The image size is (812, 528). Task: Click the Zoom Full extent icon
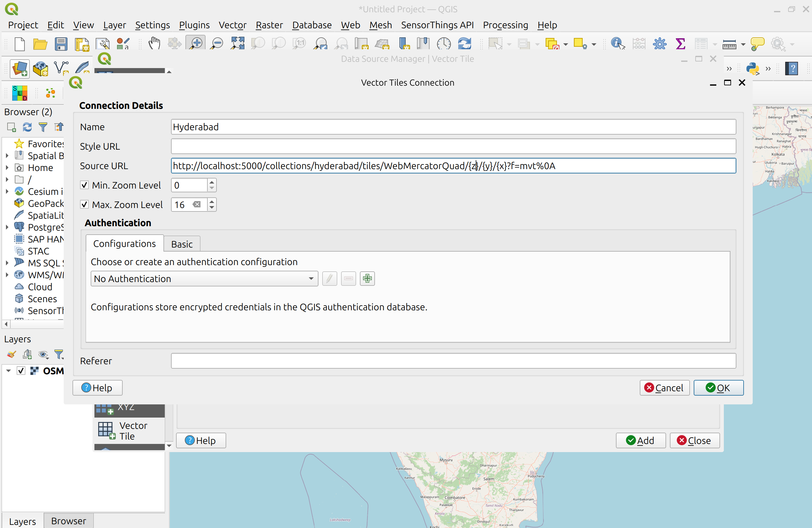tap(238, 44)
